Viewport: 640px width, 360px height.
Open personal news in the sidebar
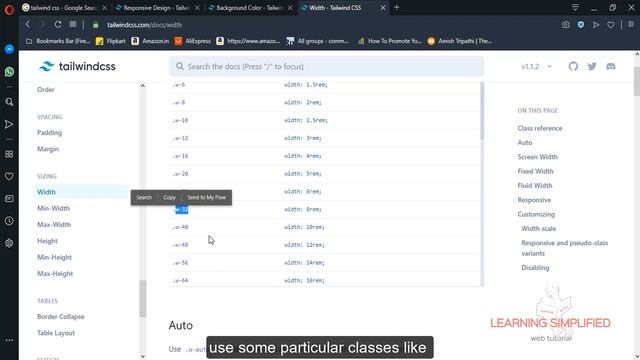tap(9, 198)
